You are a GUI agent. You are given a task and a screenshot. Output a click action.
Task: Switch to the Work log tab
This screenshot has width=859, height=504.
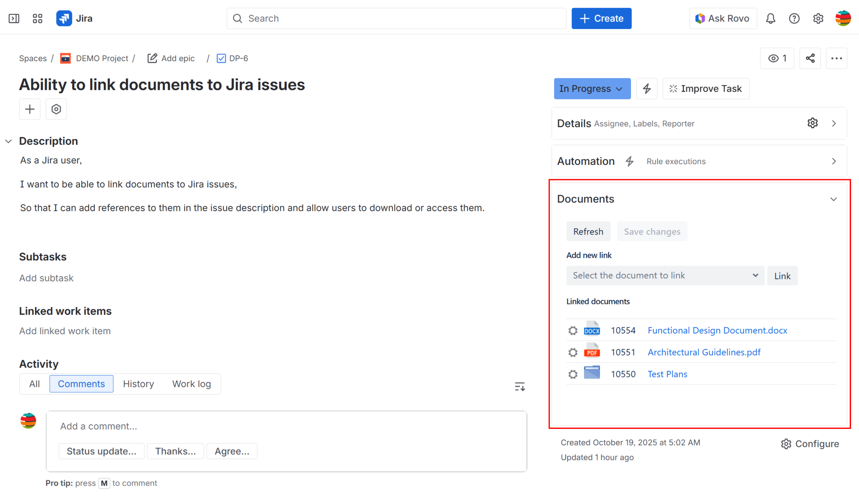(x=191, y=384)
